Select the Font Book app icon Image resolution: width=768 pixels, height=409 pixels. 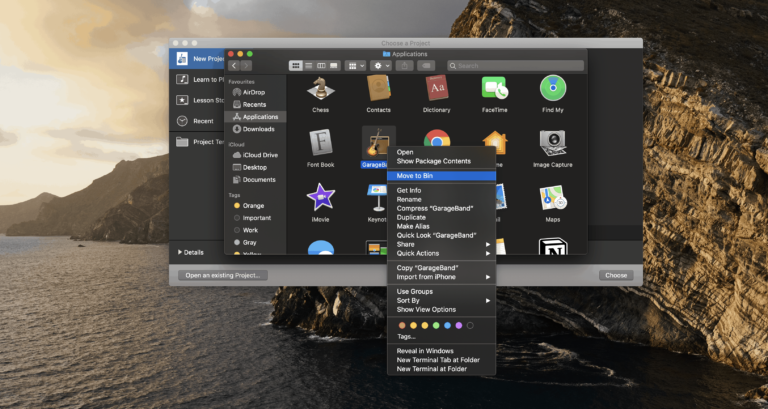click(x=320, y=143)
